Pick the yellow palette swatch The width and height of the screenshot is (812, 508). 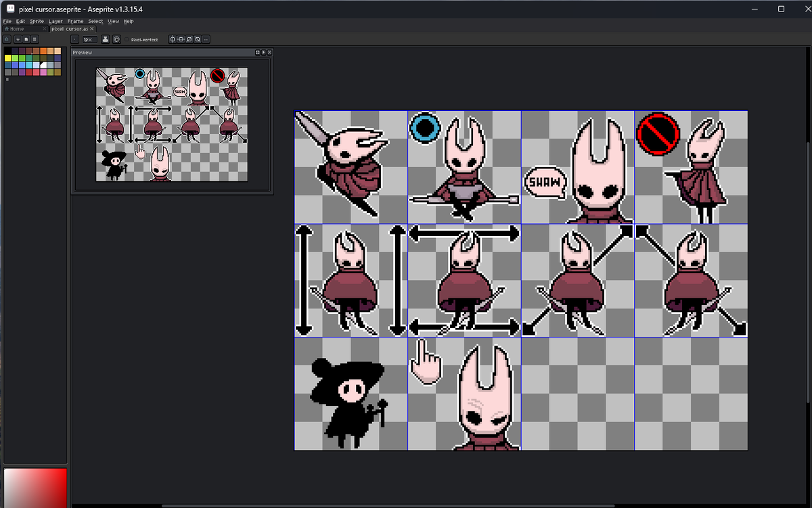7,58
